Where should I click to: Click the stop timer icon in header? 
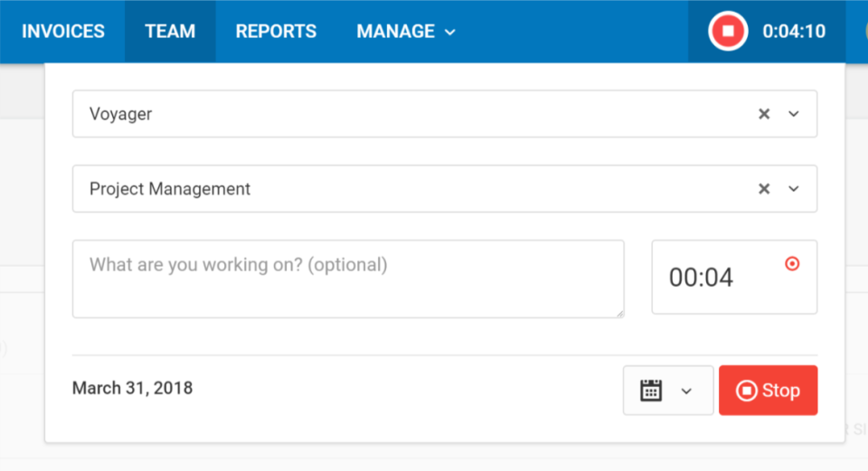pyautogui.click(x=728, y=32)
